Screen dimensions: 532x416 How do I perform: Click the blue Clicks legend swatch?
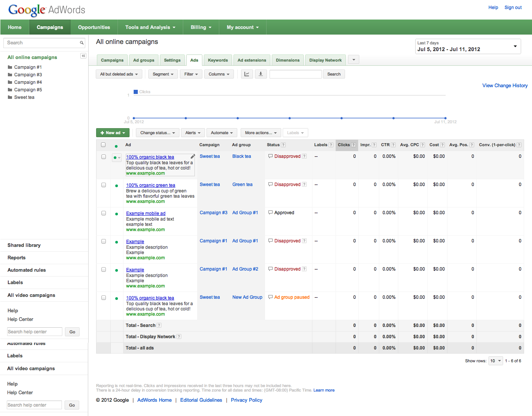[x=136, y=92]
